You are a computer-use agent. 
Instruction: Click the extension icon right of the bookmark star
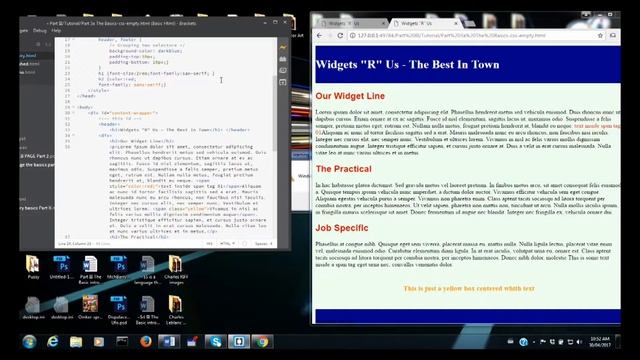point(613,36)
